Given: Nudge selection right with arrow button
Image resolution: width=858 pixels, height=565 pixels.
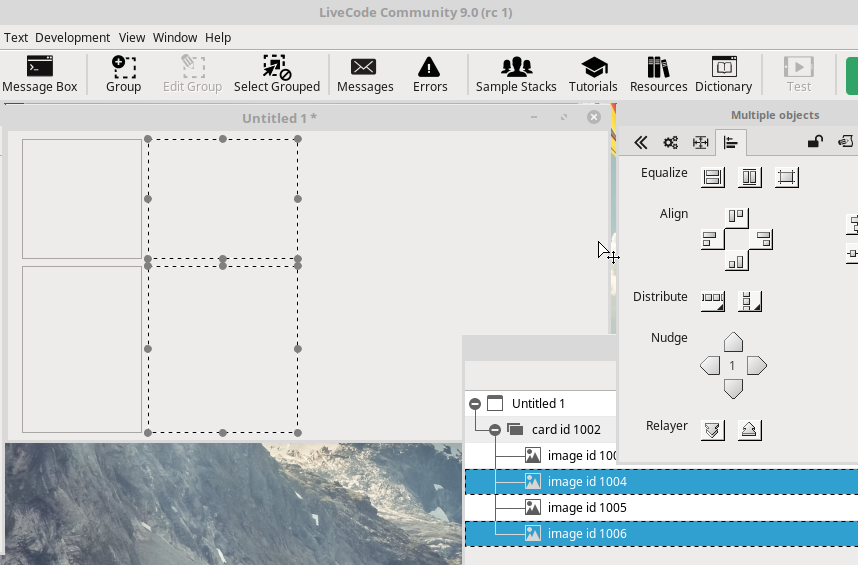Looking at the screenshot, I should (x=757, y=366).
